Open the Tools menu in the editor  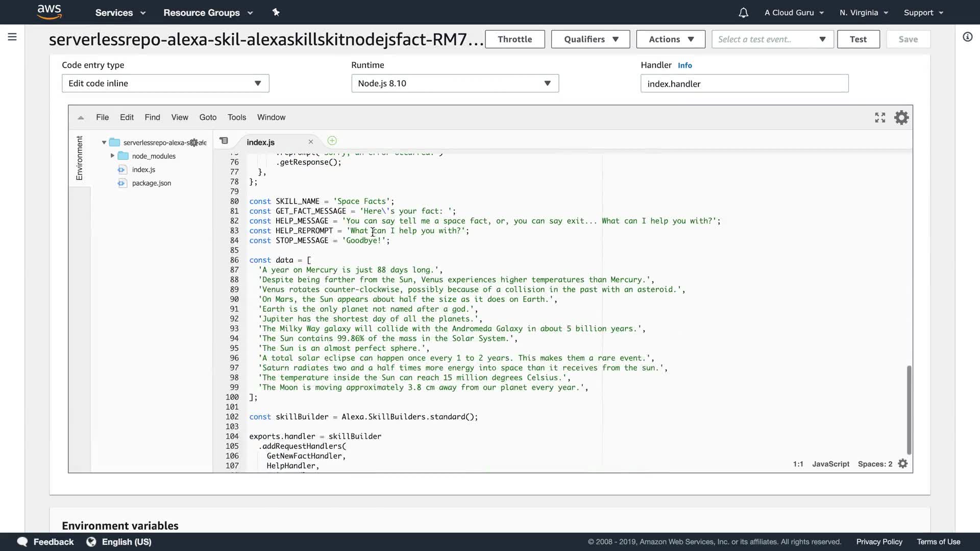click(x=237, y=117)
